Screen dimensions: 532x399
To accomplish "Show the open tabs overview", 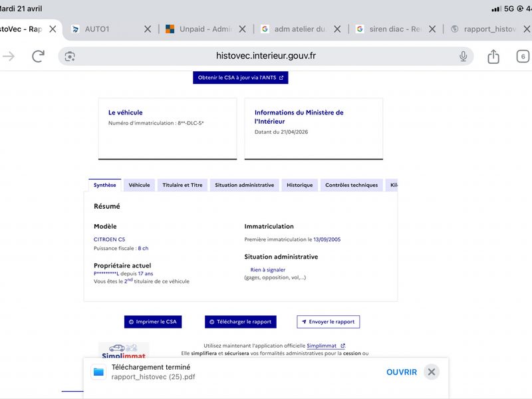I will click(523, 57).
